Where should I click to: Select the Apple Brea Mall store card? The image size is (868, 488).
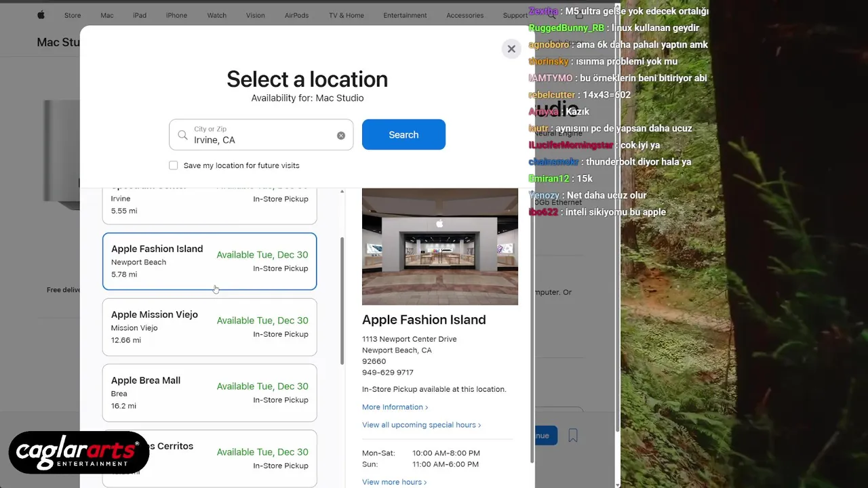pos(210,392)
